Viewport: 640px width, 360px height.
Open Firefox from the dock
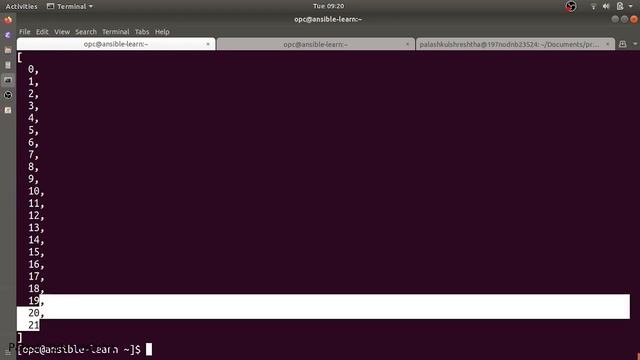click(x=8, y=20)
